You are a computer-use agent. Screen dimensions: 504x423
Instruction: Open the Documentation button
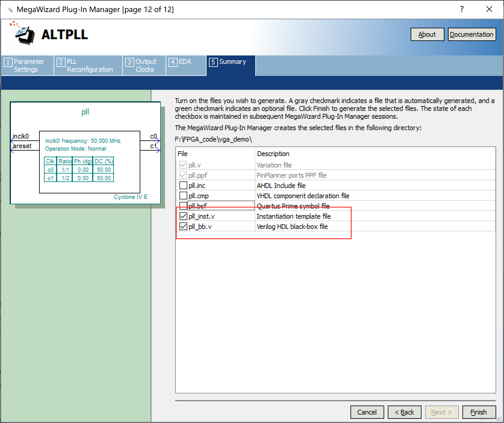pyautogui.click(x=472, y=34)
